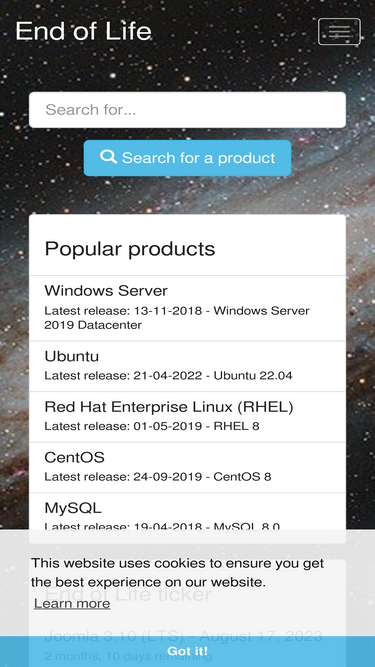Click the cookie consent message text
Viewport: 375px width, 667px height.
[x=177, y=573]
